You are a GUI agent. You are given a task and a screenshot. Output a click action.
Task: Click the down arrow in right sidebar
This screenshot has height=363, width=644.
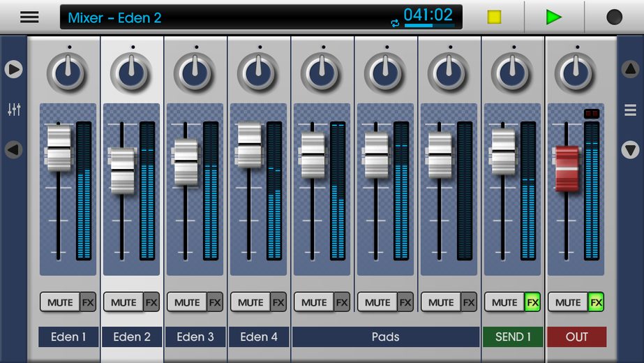click(x=631, y=149)
